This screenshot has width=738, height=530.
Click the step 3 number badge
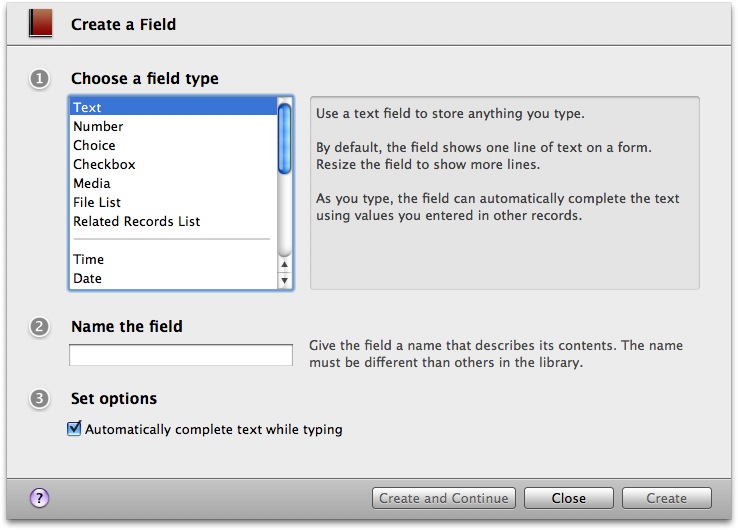40,399
